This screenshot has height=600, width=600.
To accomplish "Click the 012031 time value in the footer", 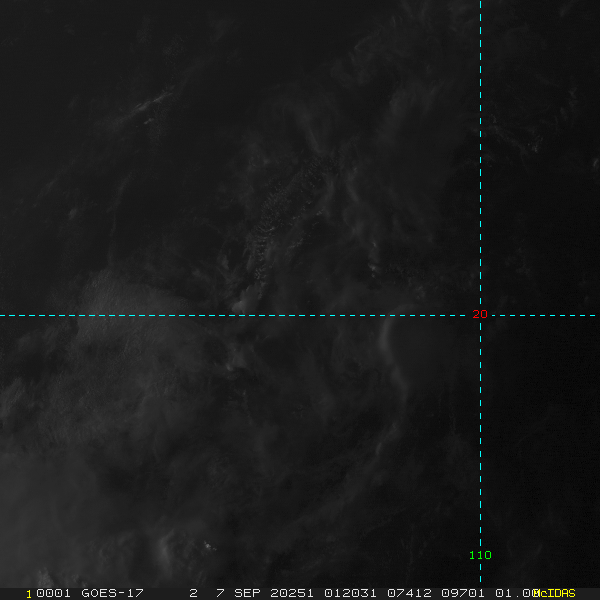I will point(350,593).
